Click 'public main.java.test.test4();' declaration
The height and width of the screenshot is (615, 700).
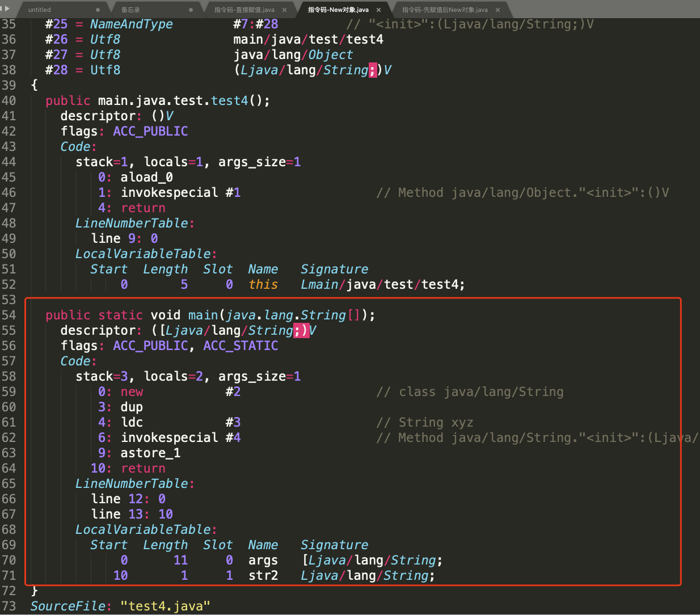[x=158, y=100]
